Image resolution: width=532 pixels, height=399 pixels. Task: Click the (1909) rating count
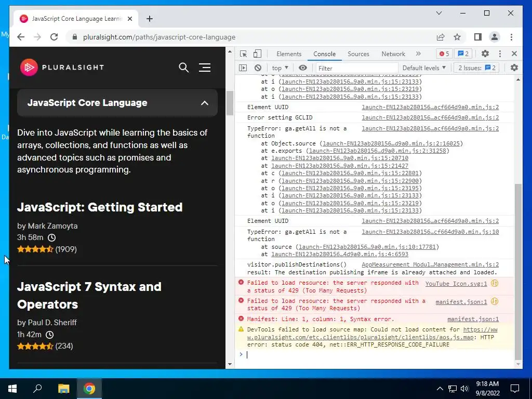66,249
